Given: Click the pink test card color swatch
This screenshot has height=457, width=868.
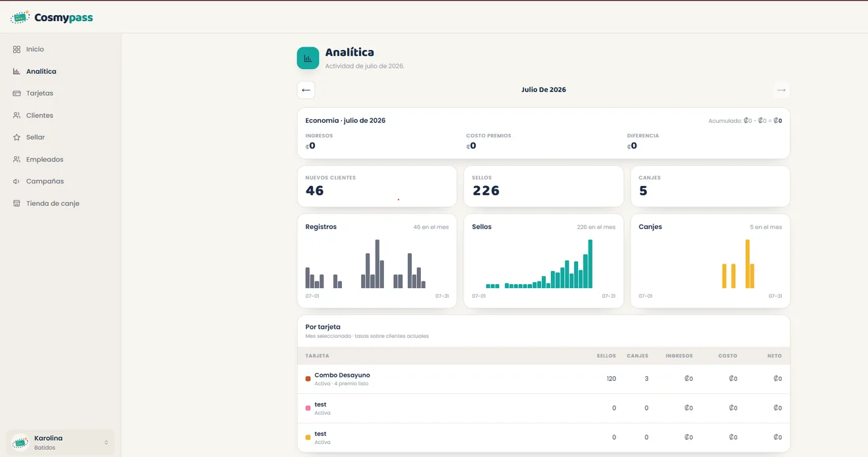Looking at the screenshot, I should point(308,408).
